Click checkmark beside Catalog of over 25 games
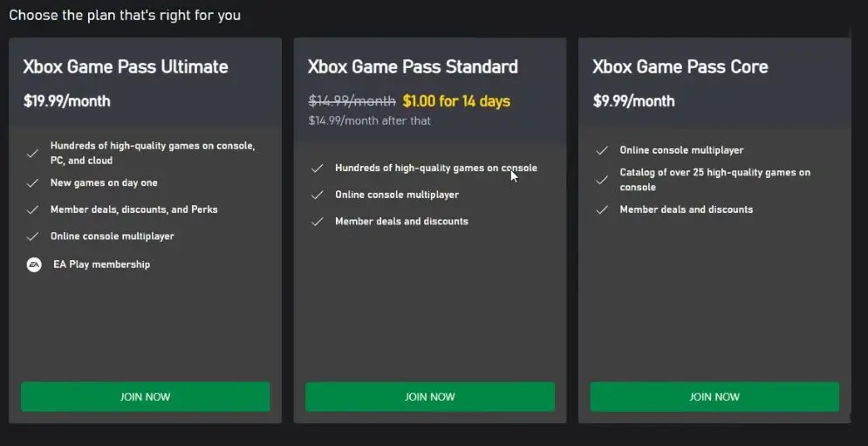This screenshot has width=868, height=446. pos(602,180)
